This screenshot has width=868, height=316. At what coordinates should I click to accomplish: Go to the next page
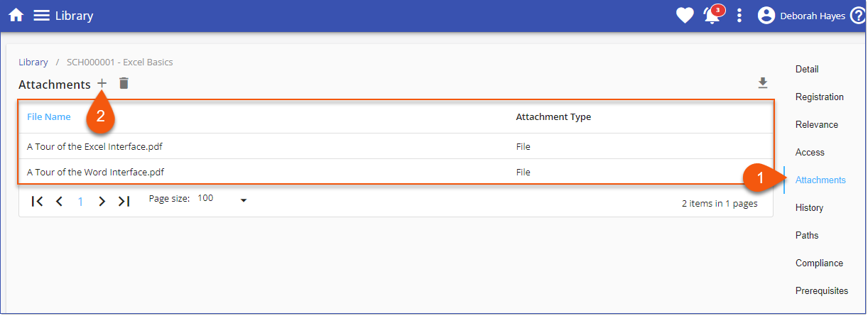[x=102, y=202]
